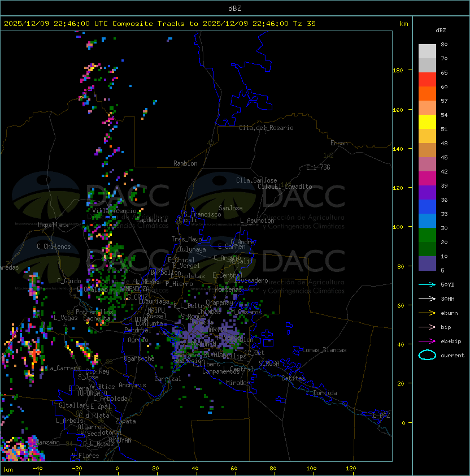The image size is (470, 476).
Task: Click the 'eb+bip' legend label
Action: [x=451, y=341]
